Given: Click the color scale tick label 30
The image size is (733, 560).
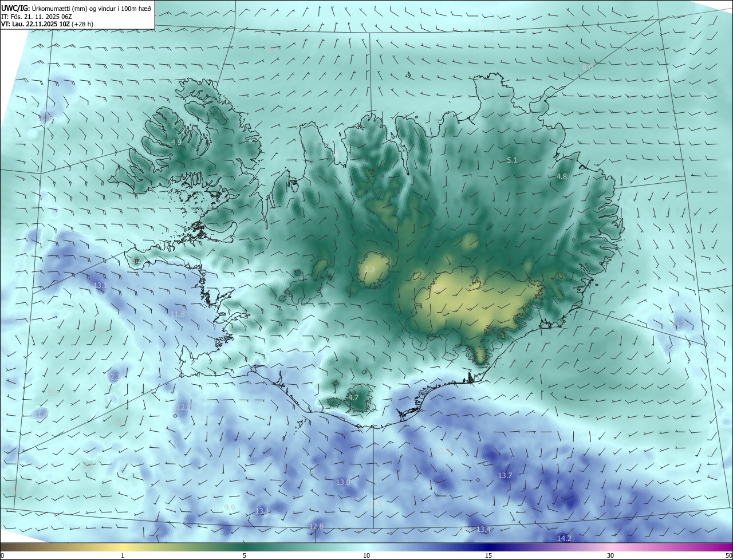Looking at the screenshot, I should pos(610,555).
